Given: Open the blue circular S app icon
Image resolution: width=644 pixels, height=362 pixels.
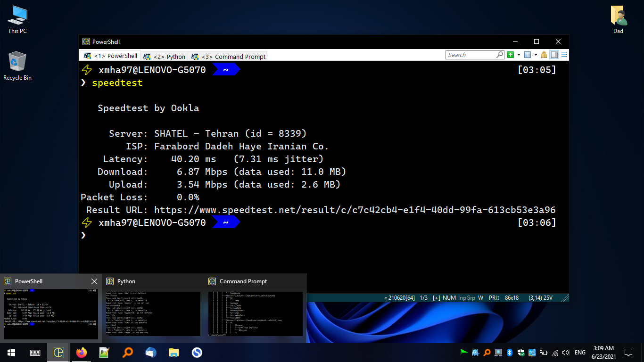Looking at the screenshot, I should point(197,352).
